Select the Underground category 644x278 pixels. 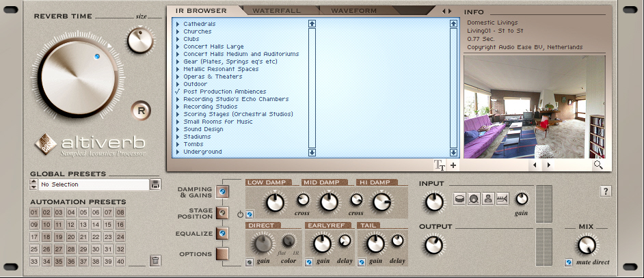(x=202, y=152)
